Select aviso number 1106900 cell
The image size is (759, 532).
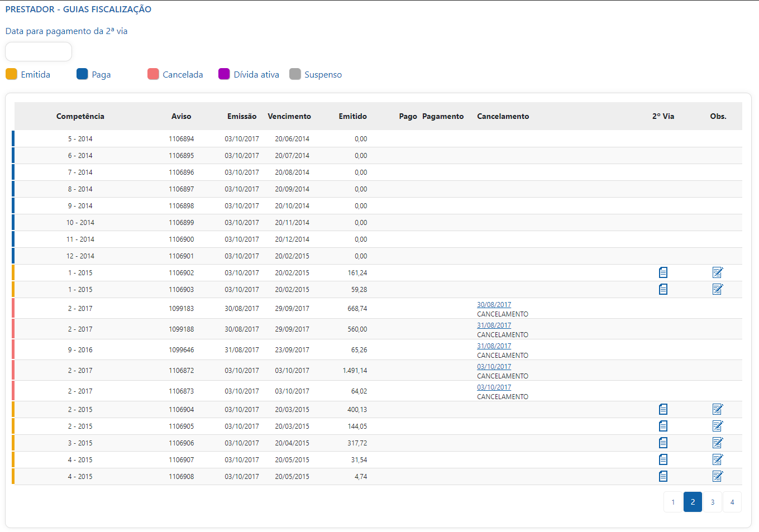pyautogui.click(x=182, y=239)
